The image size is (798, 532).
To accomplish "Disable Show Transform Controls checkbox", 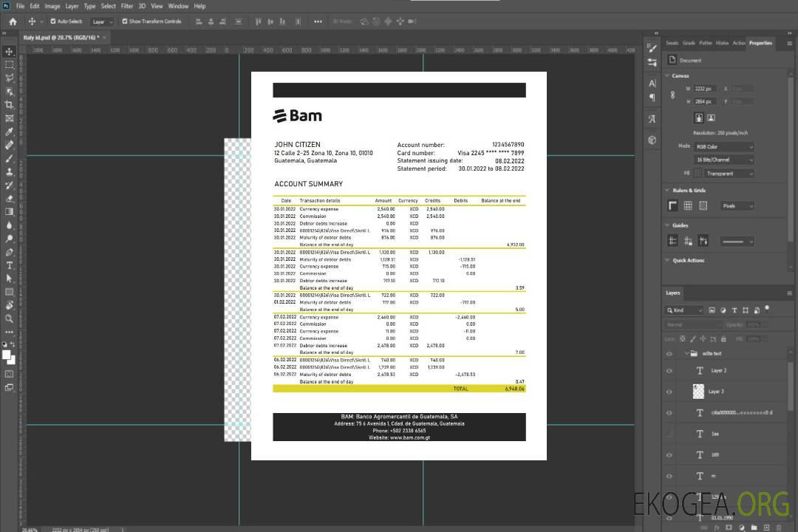I will [125, 21].
